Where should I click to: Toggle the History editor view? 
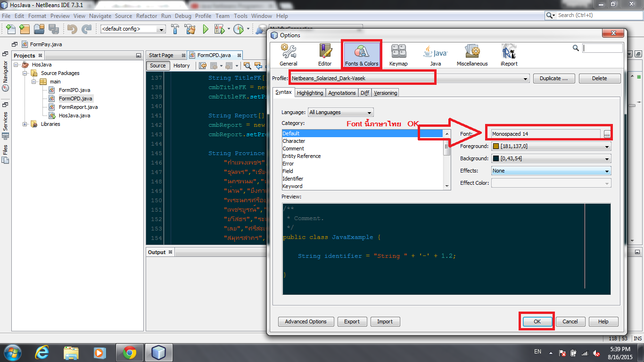(182, 66)
